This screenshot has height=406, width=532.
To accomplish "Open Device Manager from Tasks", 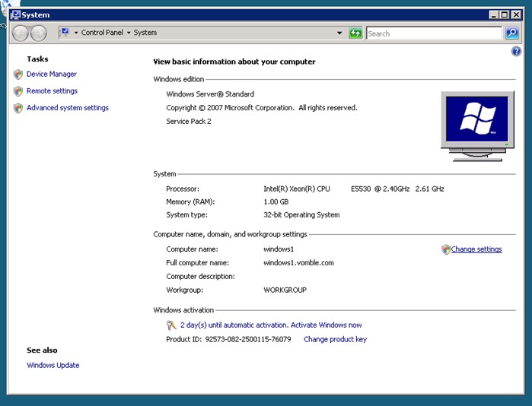I will coord(52,75).
